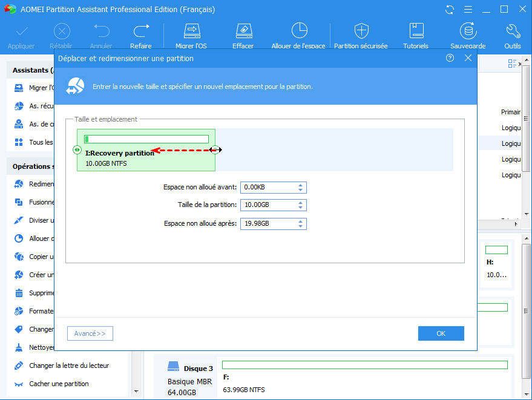Click the Annuler undo icon

(x=102, y=31)
